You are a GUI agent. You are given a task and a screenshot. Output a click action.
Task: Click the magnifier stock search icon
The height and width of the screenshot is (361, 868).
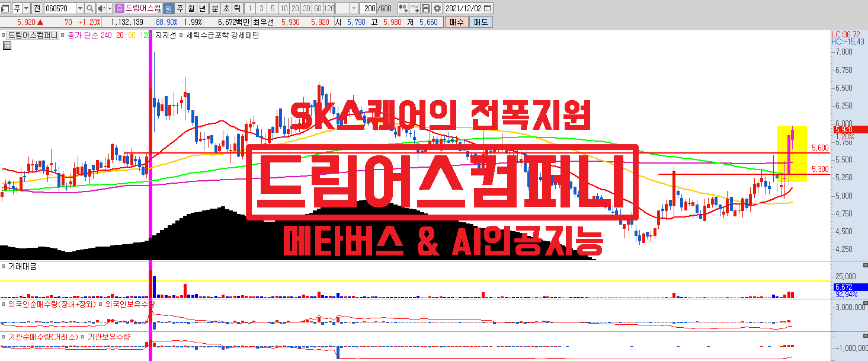tap(89, 8)
